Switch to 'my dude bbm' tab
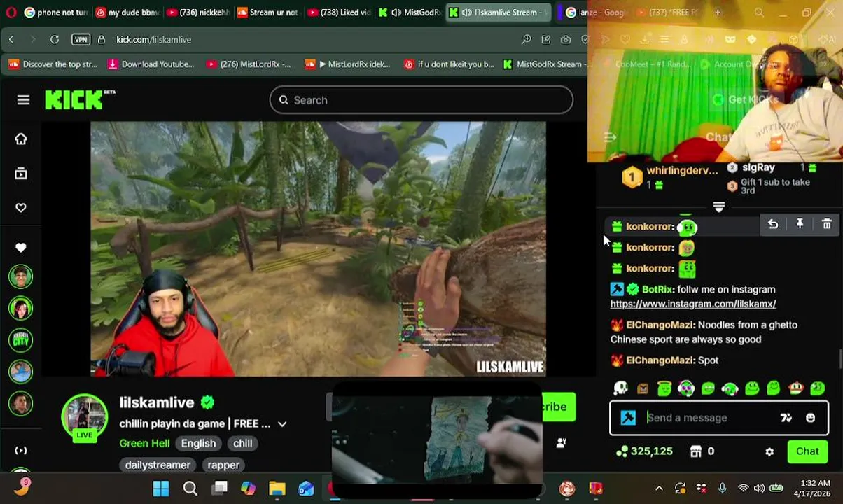The width and height of the screenshot is (843, 504). click(x=127, y=12)
